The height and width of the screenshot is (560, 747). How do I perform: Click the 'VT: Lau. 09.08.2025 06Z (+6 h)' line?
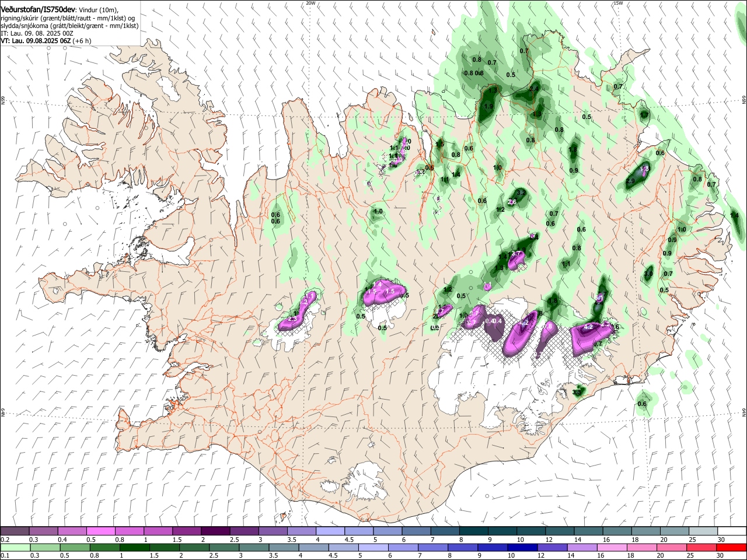point(46,41)
